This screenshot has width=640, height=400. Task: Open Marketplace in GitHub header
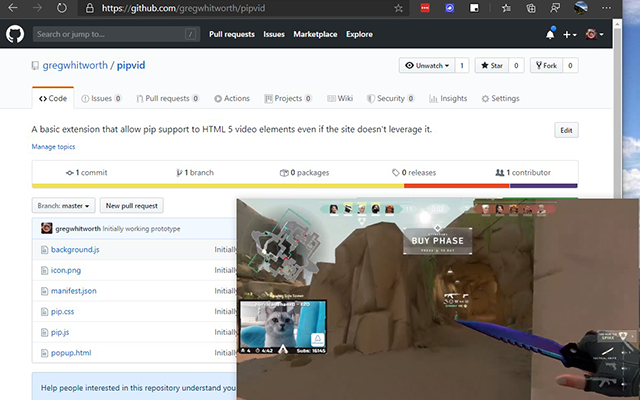[x=315, y=34]
